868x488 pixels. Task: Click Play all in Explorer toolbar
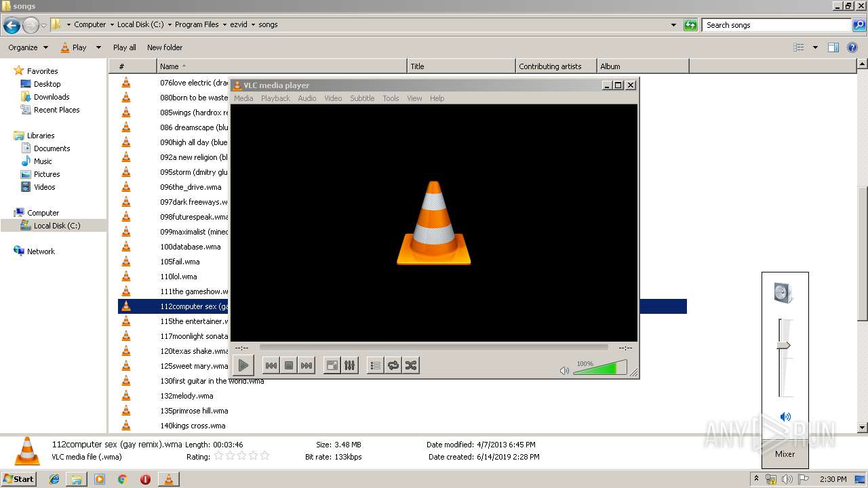coord(124,47)
